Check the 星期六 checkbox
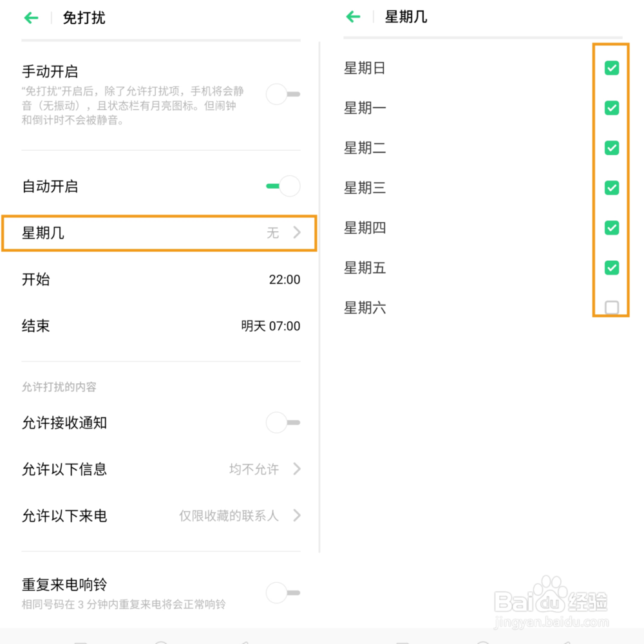This screenshot has width=644, height=644. [x=612, y=308]
